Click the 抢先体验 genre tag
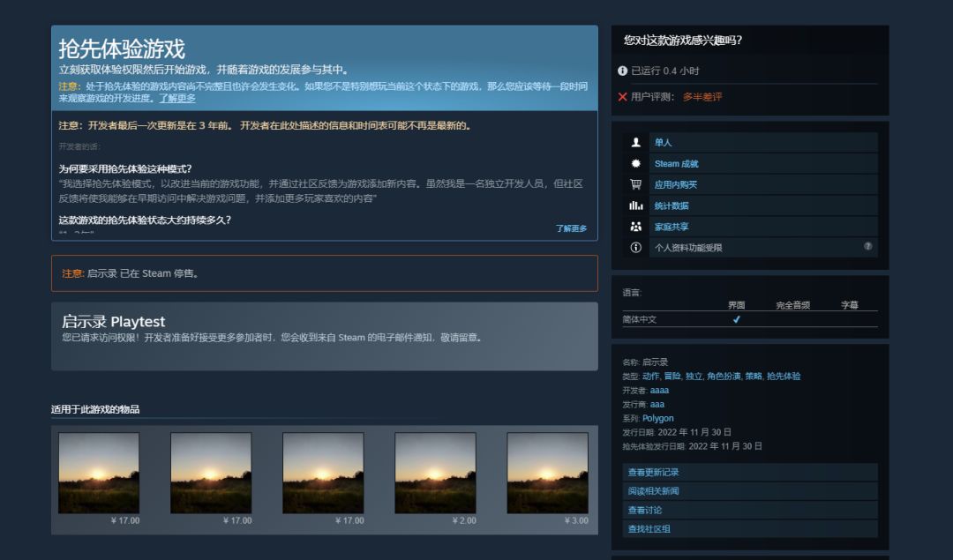Screen dimensions: 953x560 pyautogui.click(x=784, y=376)
